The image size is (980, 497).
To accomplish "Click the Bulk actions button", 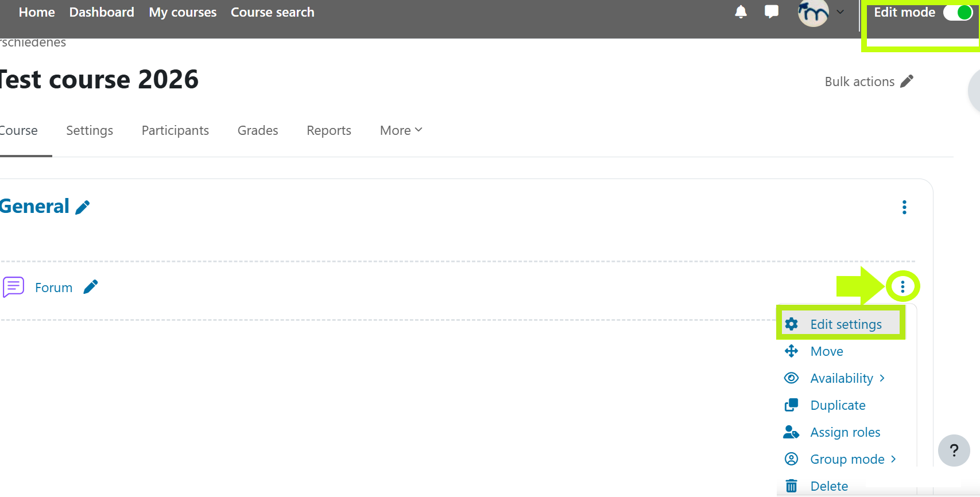I will (x=868, y=81).
